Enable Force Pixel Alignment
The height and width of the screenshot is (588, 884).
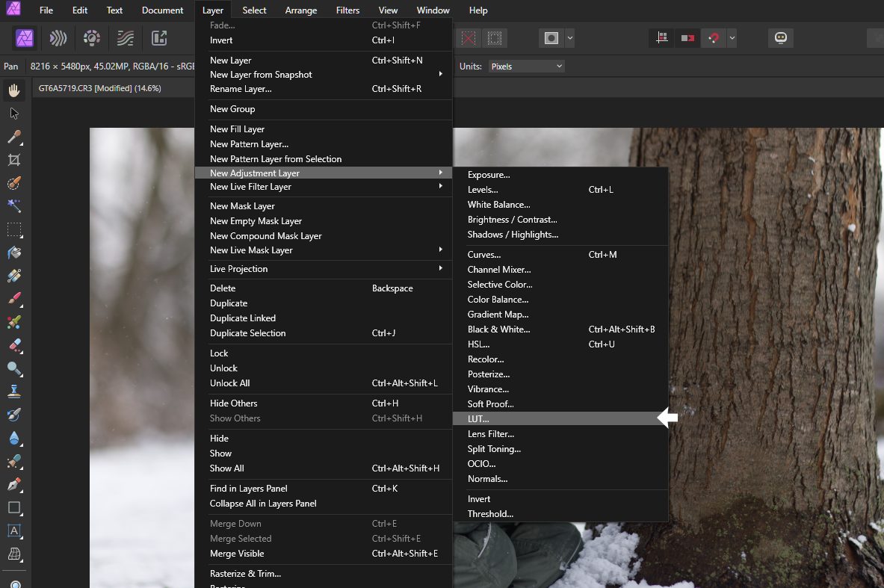point(661,37)
